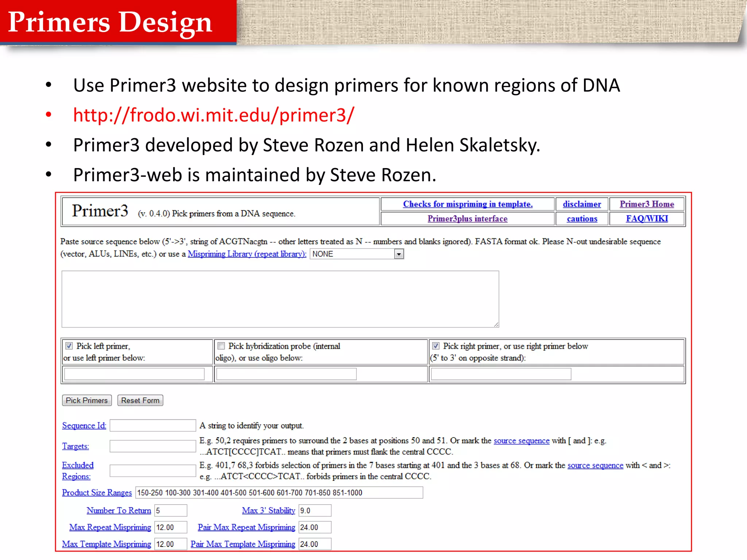Check the Pick left primer checkbox
The height and width of the screenshot is (560, 747).
[x=69, y=346]
